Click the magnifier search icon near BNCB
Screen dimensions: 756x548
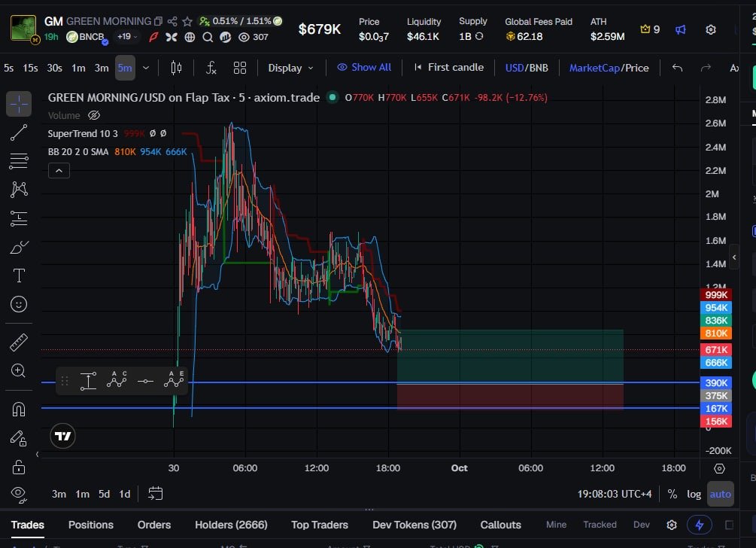[208, 37]
